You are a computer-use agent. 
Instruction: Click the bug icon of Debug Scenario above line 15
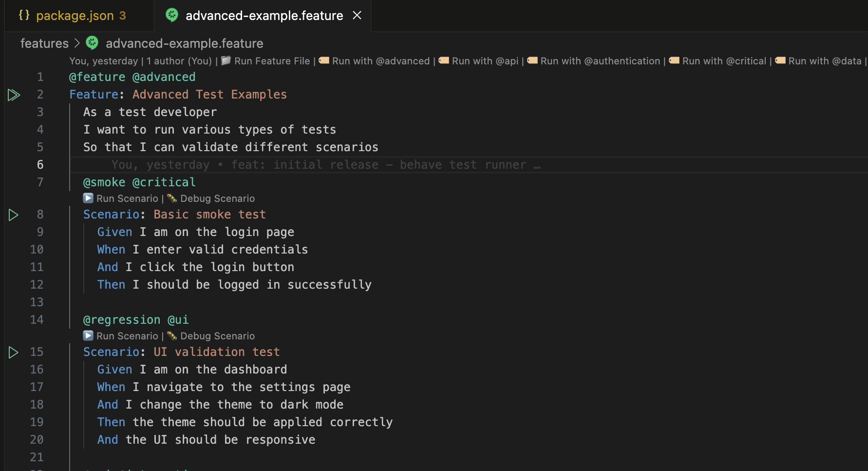pyautogui.click(x=172, y=335)
